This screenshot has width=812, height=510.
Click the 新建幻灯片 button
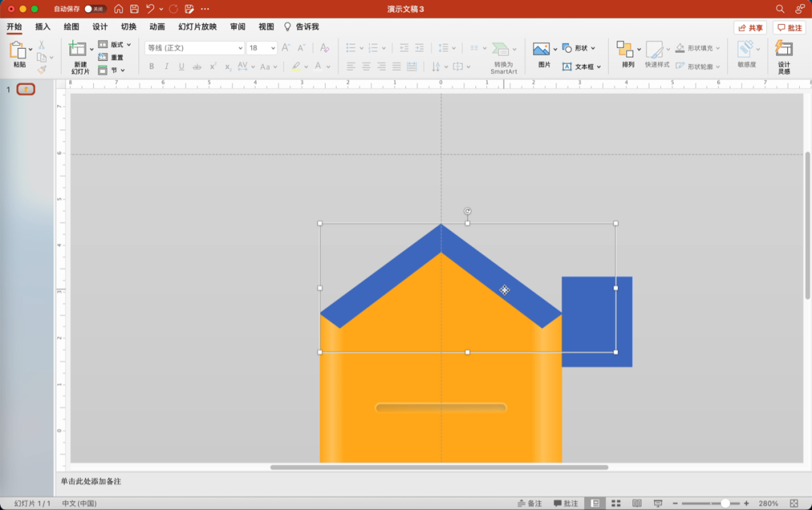80,57
